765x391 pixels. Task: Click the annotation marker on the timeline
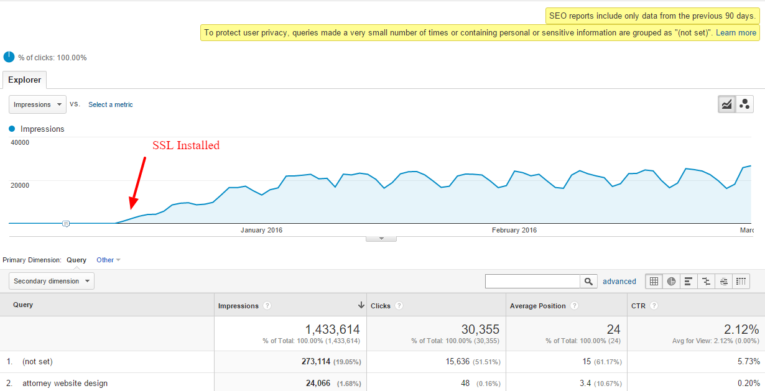[66, 223]
